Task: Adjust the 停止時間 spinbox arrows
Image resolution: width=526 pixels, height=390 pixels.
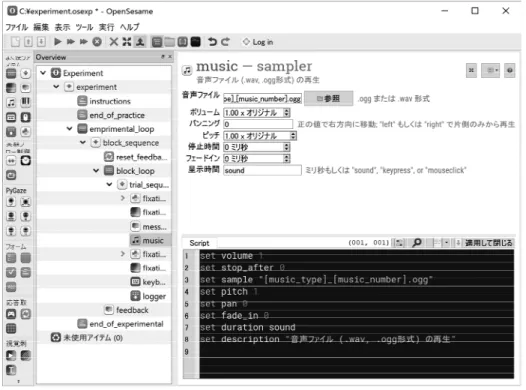Action: pyautogui.click(x=286, y=147)
